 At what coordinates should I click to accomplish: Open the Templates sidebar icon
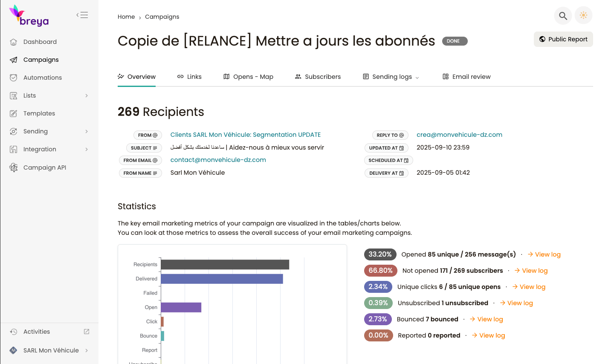14,113
